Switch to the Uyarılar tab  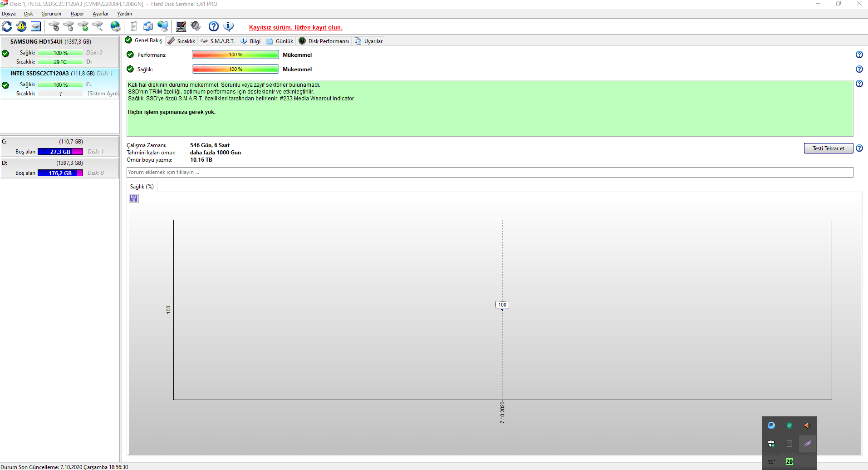(x=368, y=41)
